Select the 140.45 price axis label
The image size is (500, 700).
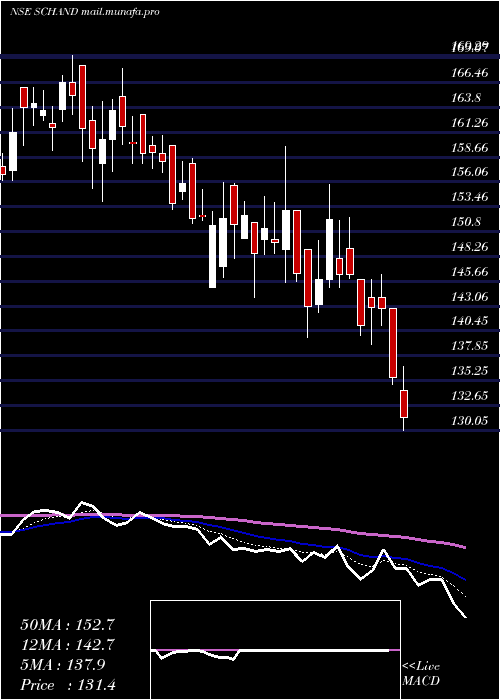[470, 321]
